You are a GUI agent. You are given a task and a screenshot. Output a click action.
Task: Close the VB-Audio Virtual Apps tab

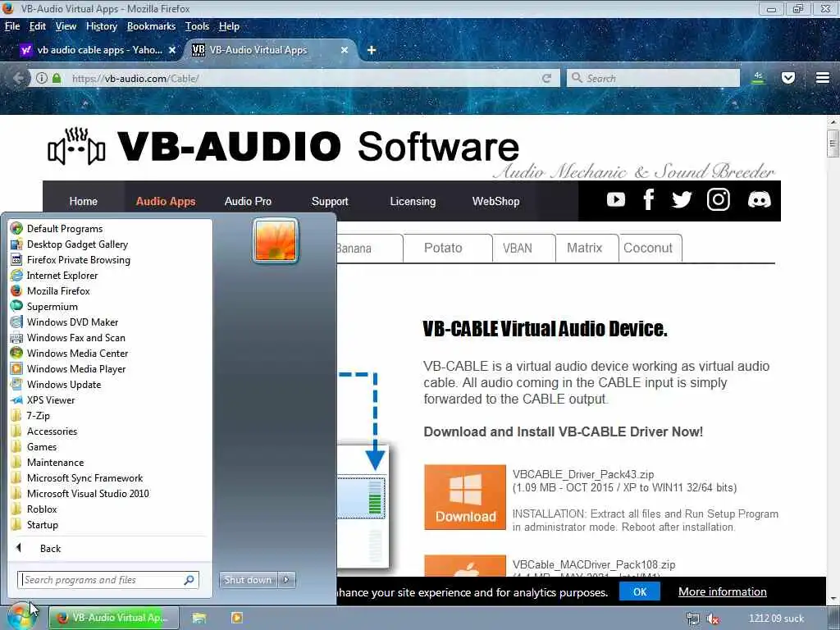(345, 50)
